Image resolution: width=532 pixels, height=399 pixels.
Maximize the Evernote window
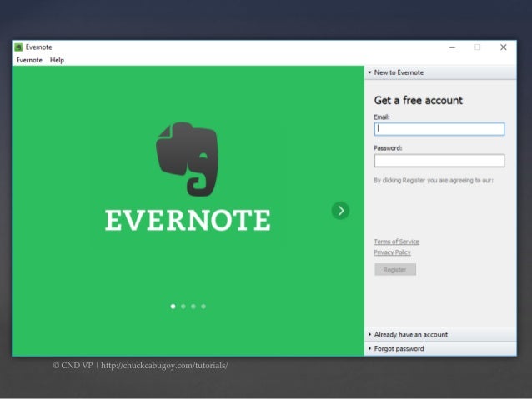(x=477, y=47)
